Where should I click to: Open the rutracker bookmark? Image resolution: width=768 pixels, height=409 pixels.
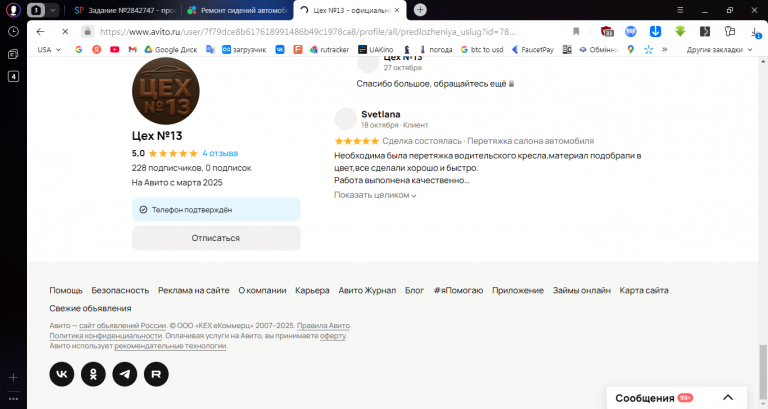tap(330, 49)
